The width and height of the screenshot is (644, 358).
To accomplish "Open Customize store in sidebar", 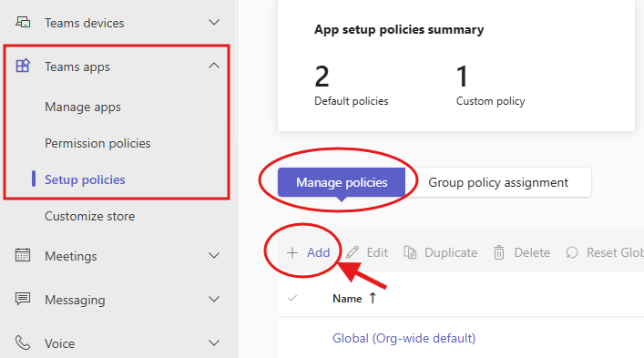I will [90, 216].
